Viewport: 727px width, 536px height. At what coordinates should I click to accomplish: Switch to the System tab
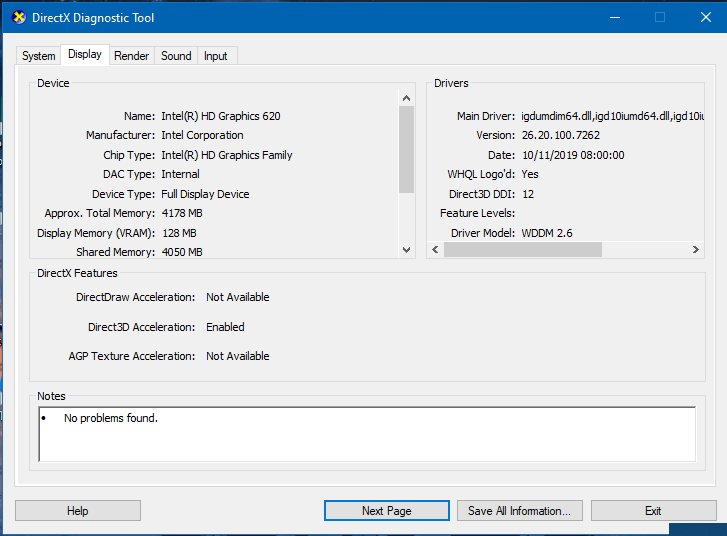point(38,56)
